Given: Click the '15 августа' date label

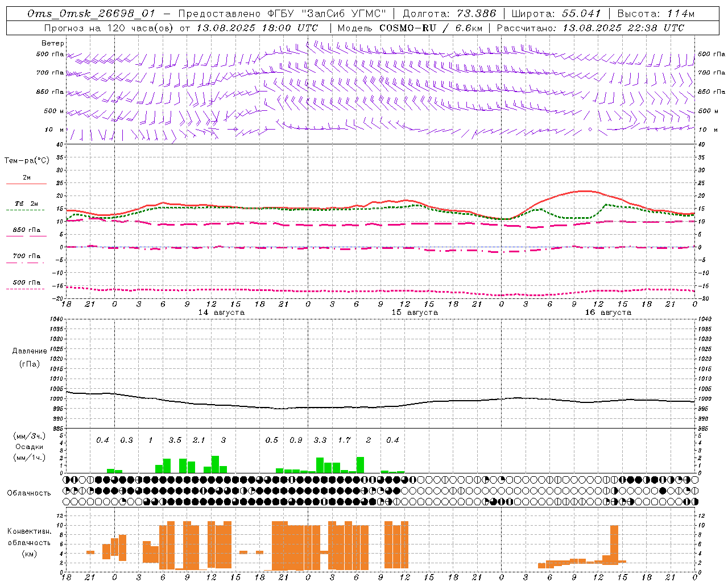Looking at the screenshot, I should point(415,313).
